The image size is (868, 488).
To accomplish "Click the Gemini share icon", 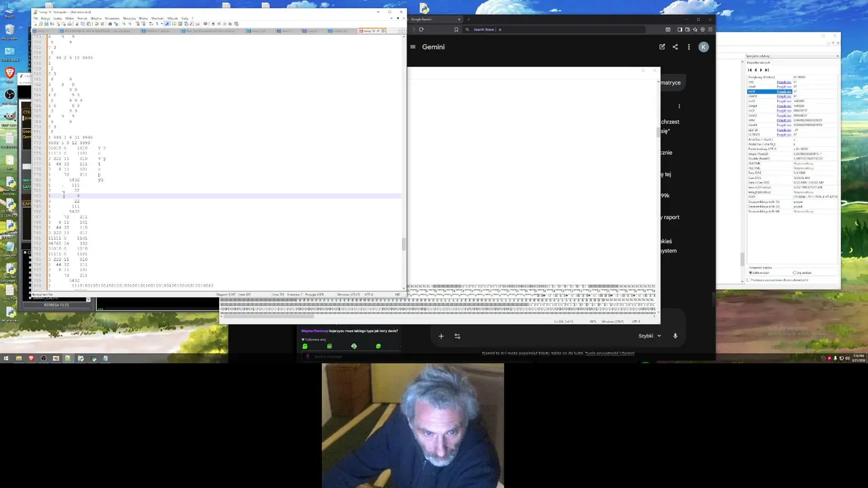I will (x=675, y=47).
